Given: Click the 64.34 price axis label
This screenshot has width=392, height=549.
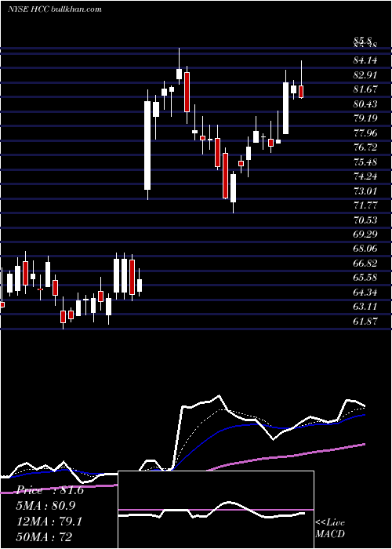Looking at the screenshot, I should (365, 292).
